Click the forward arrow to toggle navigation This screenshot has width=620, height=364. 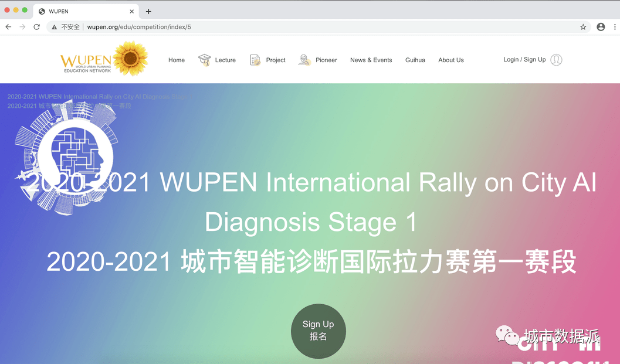tap(22, 26)
